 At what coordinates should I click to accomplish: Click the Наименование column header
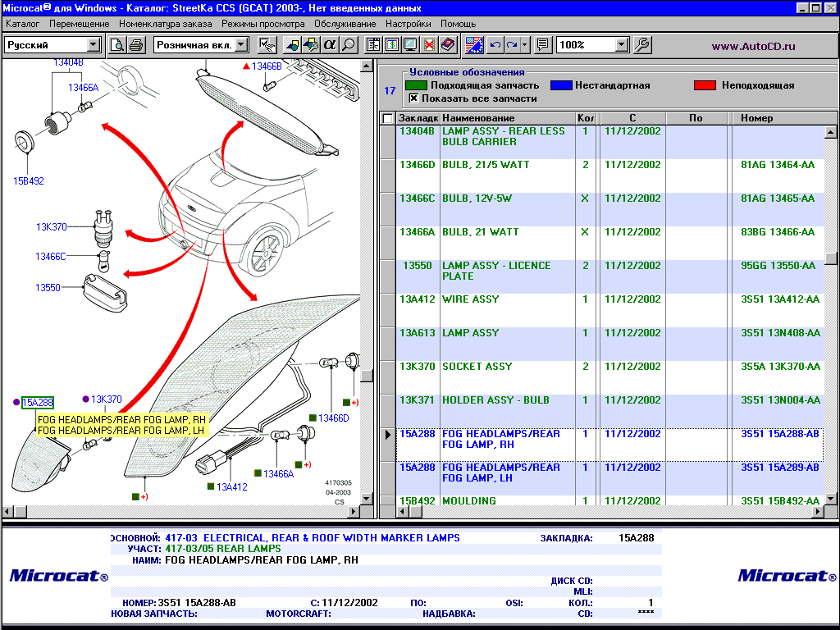(x=507, y=118)
